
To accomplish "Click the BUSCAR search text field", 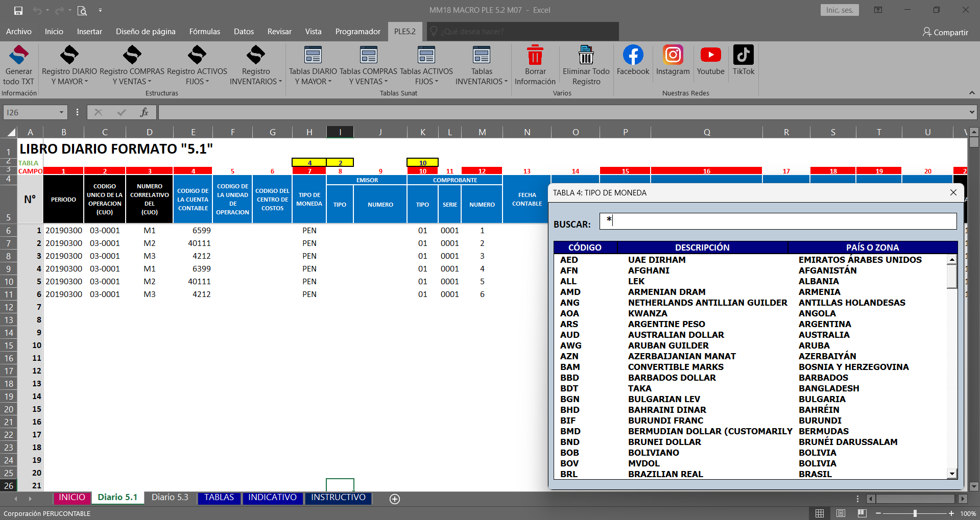I will pyautogui.click(x=777, y=221).
